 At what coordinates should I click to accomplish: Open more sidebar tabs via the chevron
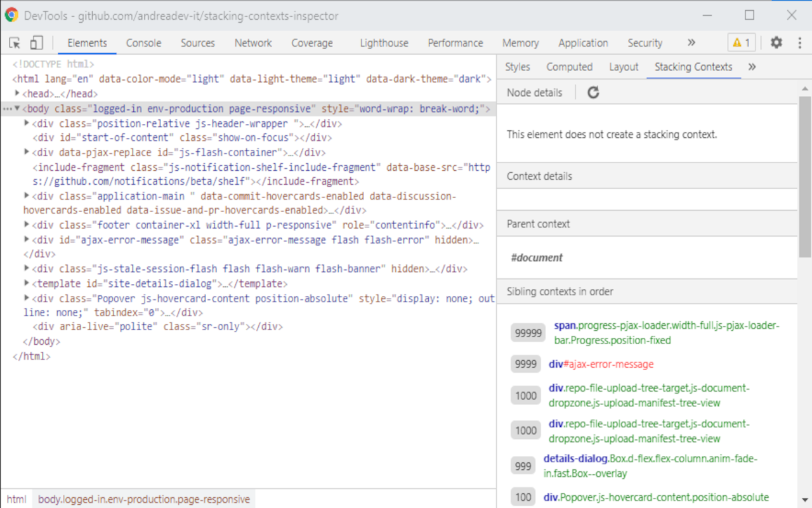point(751,67)
